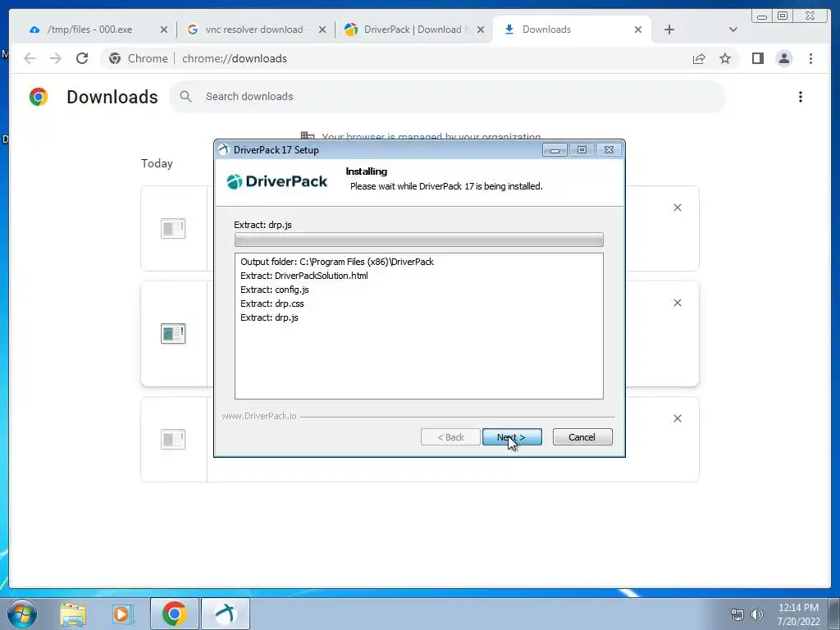The height and width of the screenshot is (630, 840).
Task: Open the Downloads page more actions menu
Action: click(x=801, y=97)
